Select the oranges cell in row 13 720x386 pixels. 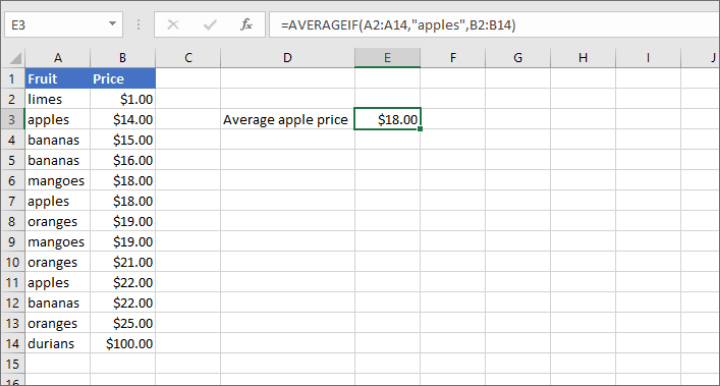coord(58,323)
